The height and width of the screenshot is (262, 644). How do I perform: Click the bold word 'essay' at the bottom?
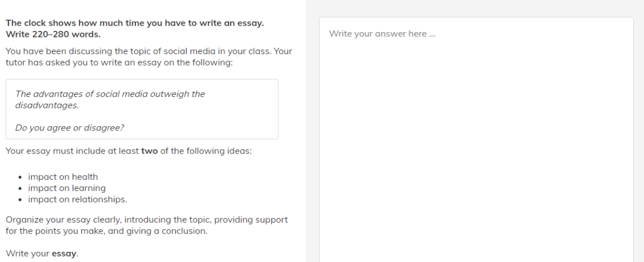point(64,254)
